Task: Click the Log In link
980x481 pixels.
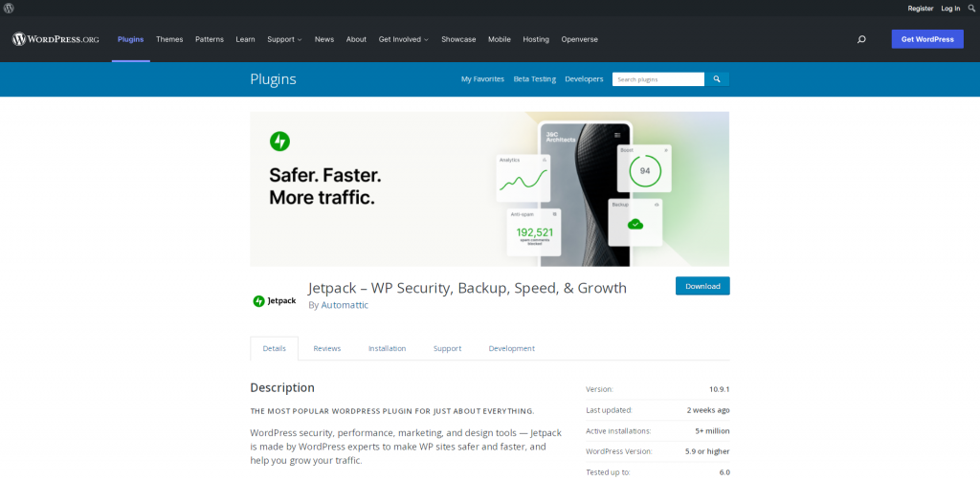Action: coord(950,8)
